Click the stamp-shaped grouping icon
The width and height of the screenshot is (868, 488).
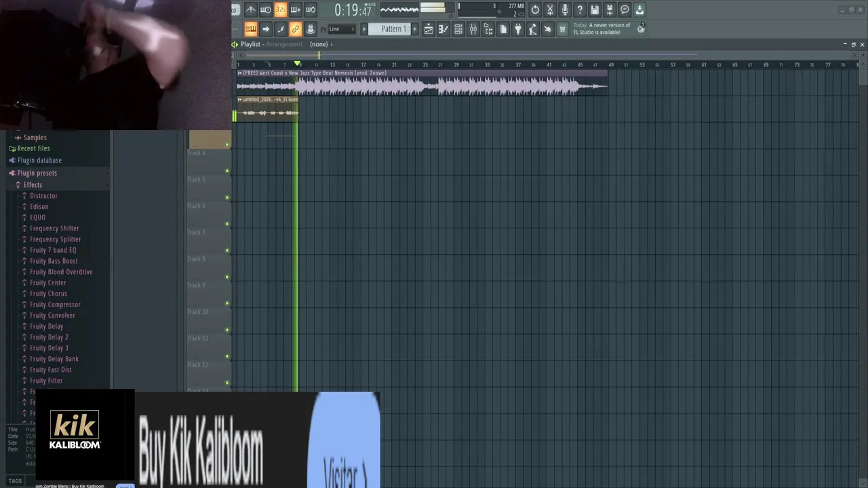click(x=310, y=28)
